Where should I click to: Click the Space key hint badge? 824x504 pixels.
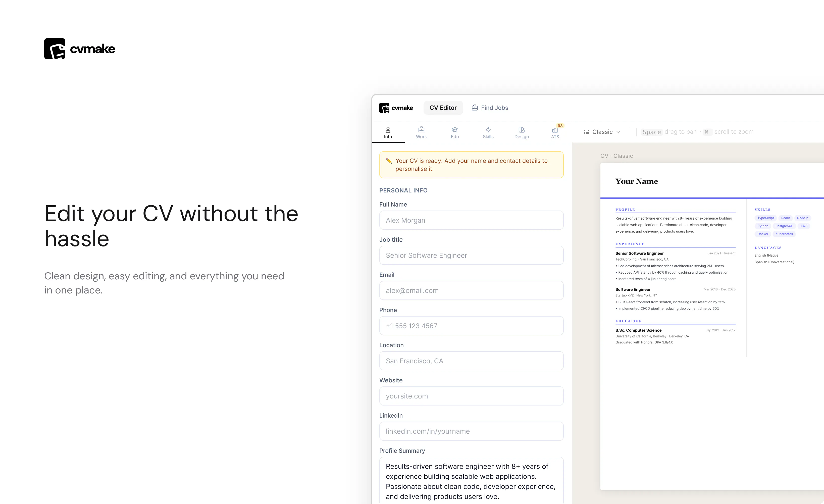coord(652,132)
